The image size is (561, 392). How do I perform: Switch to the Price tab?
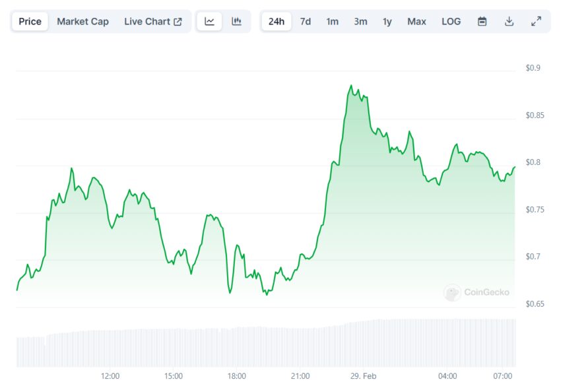tap(30, 22)
